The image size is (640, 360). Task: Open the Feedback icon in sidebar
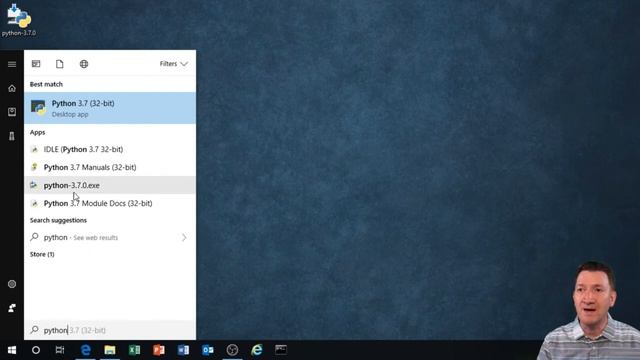tap(12, 308)
